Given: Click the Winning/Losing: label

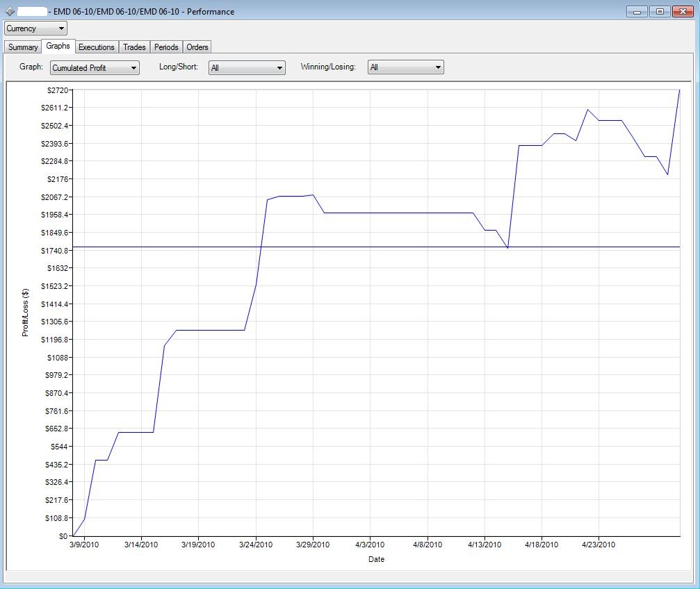Looking at the screenshot, I should point(328,67).
